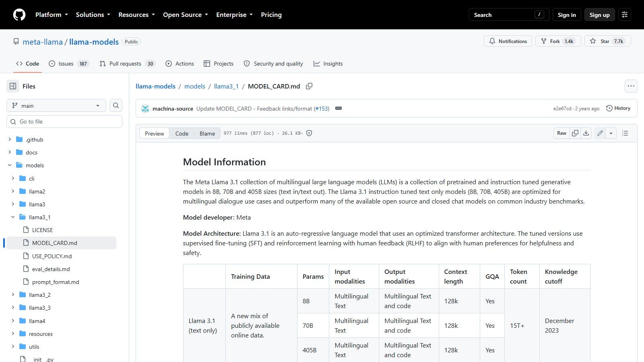The image size is (644, 362).
Task: Open the file security shield icon
Action: click(309, 133)
